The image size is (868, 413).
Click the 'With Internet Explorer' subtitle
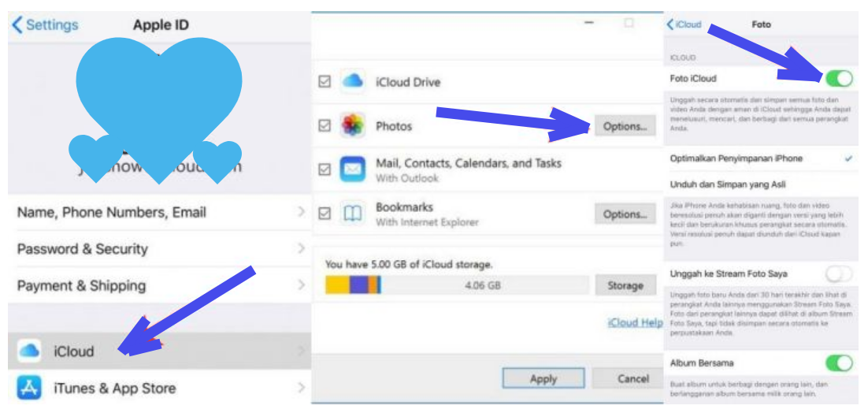pos(427,222)
